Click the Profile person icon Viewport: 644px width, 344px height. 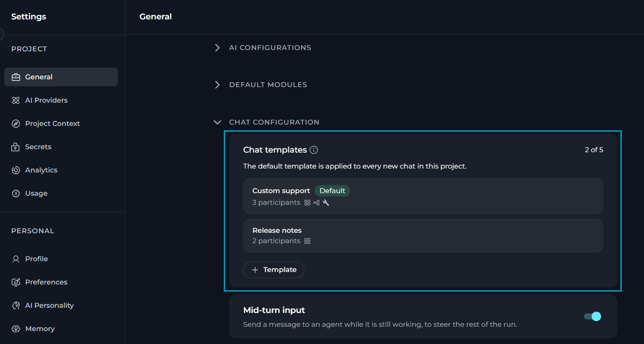(x=16, y=259)
